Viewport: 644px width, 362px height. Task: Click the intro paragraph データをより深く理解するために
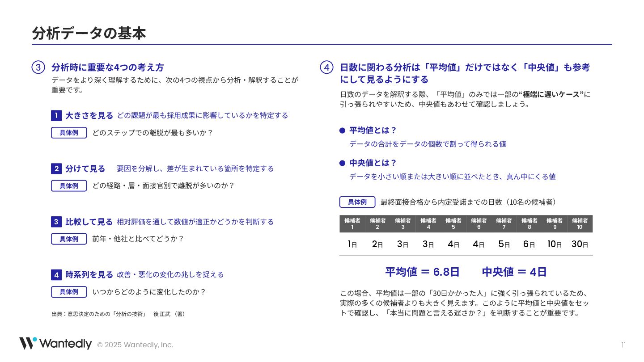pos(175,85)
